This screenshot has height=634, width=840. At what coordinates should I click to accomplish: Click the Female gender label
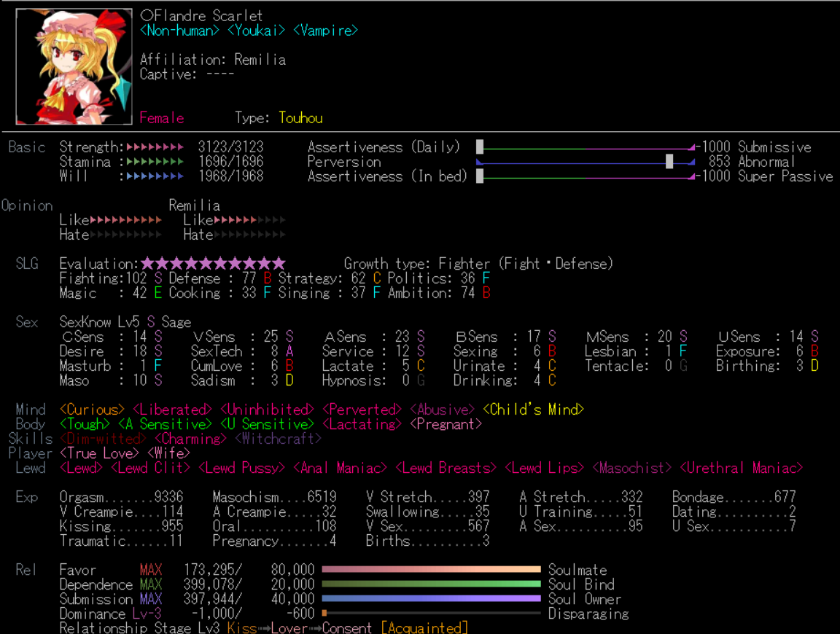[x=162, y=118]
